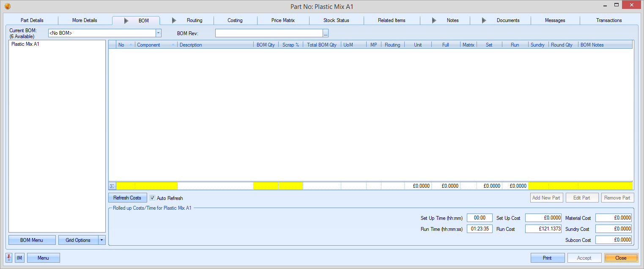Viewport: 644px width, 269px height.
Task: Open the Price Matrix tab
Action: pyautogui.click(x=283, y=20)
